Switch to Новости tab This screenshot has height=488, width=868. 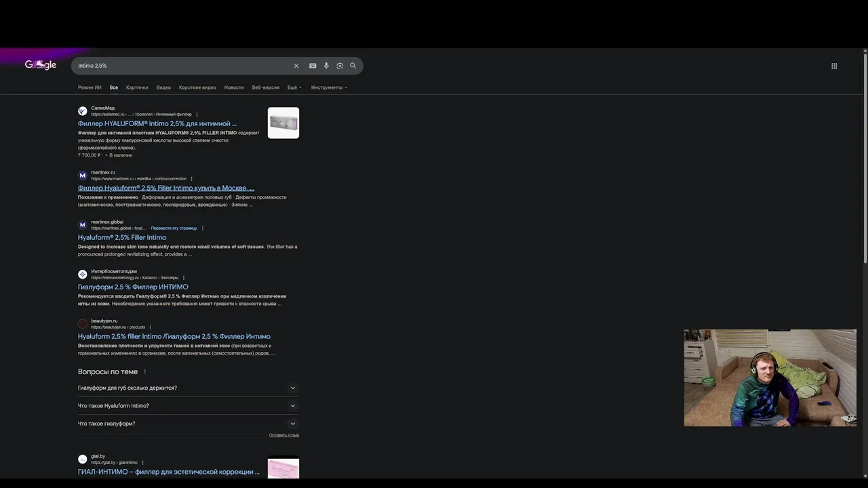tap(234, 87)
